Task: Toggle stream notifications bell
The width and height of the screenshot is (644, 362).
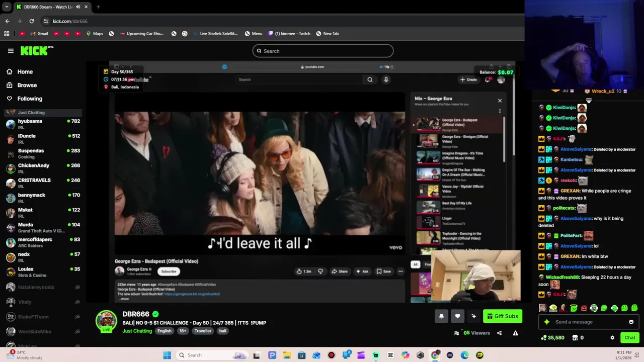Action: [441, 316]
